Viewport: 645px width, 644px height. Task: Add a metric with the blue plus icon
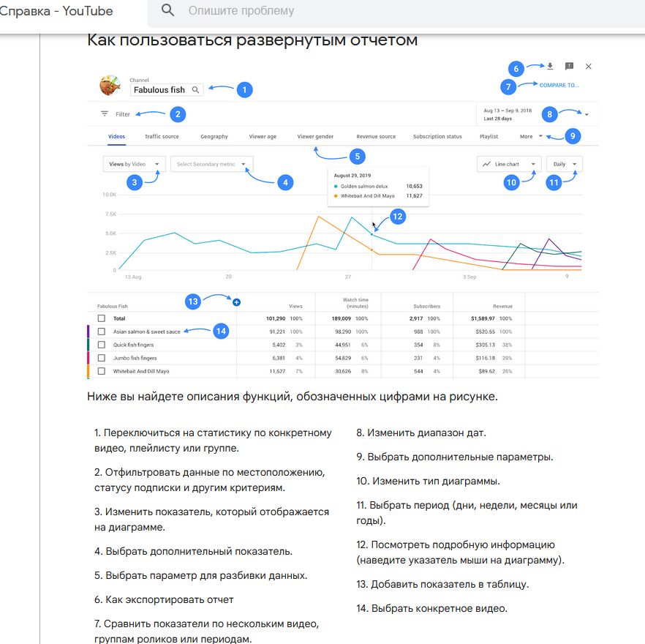point(236,302)
